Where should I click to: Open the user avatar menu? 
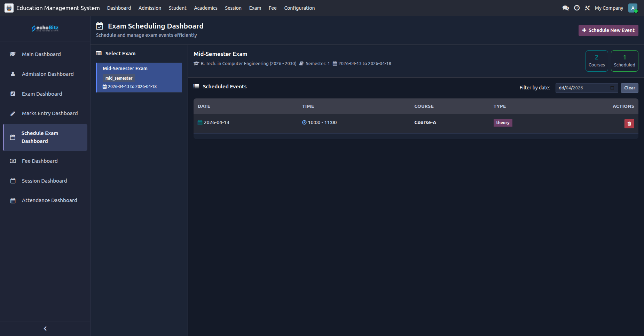click(633, 8)
